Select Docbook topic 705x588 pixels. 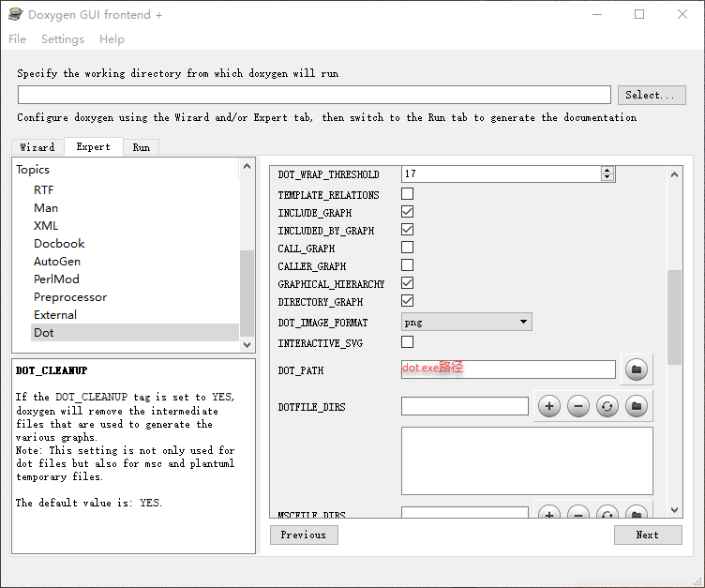coord(59,244)
